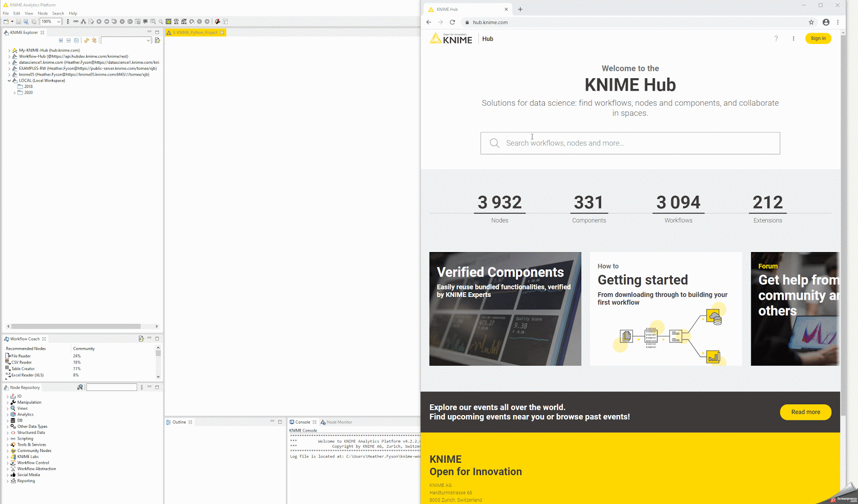Expand the 2020 folder in Explorer
The height and width of the screenshot is (504, 858).
pos(14,93)
